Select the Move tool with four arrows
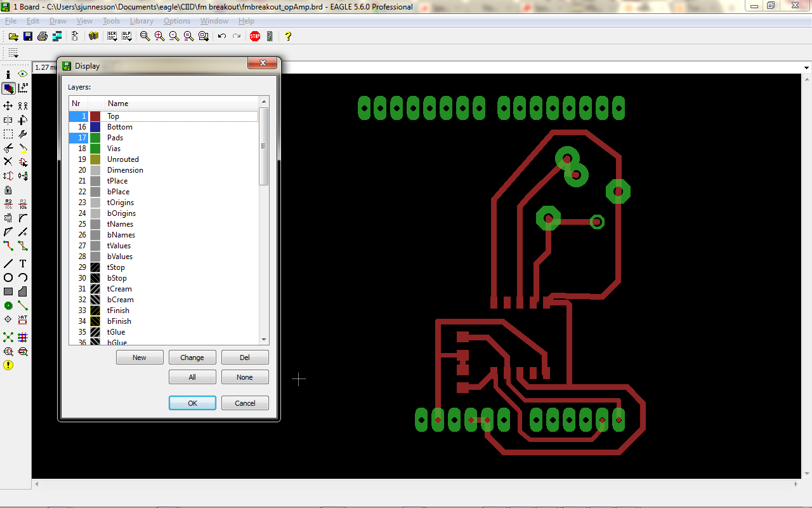The height and width of the screenshot is (508, 812). click(x=8, y=105)
